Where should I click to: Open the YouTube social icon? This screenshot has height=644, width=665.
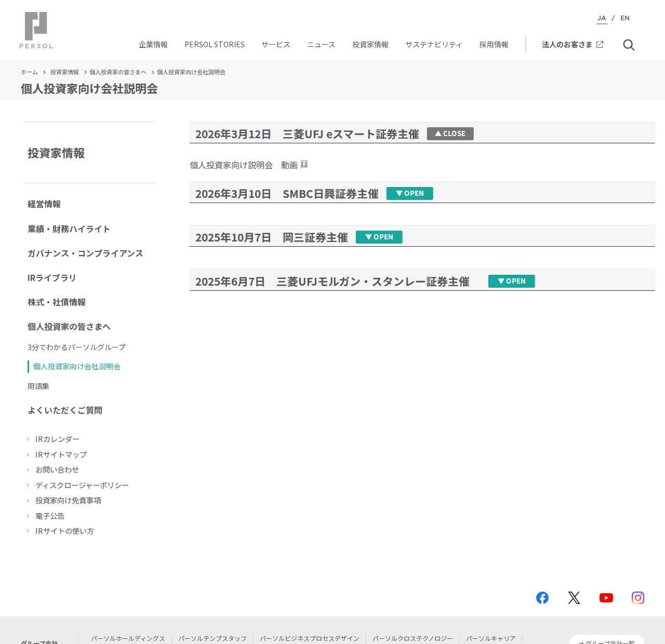[606, 598]
